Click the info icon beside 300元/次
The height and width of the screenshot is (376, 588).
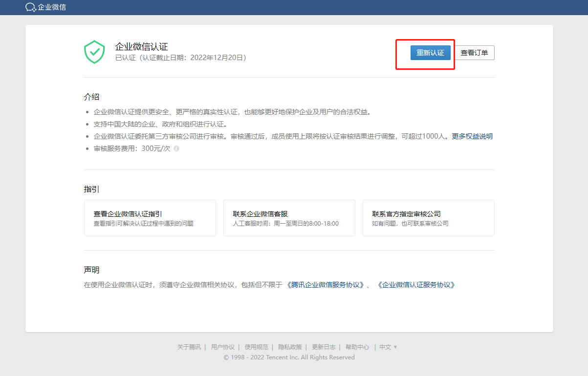click(x=176, y=148)
